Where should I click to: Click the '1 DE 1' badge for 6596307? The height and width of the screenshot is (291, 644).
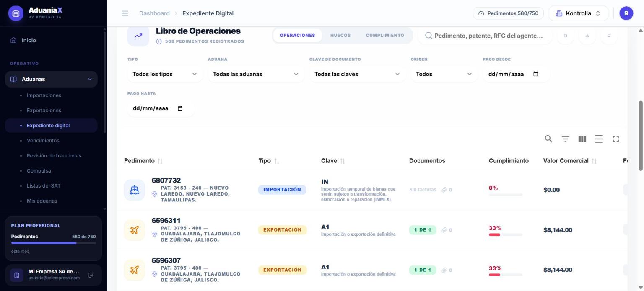coord(423,270)
